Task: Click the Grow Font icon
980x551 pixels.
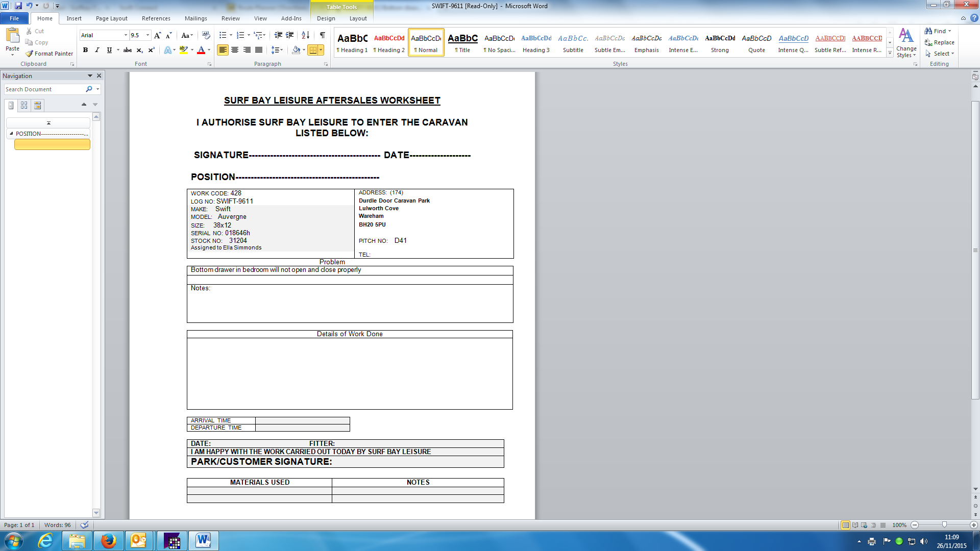Action: (x=157, y=35)
